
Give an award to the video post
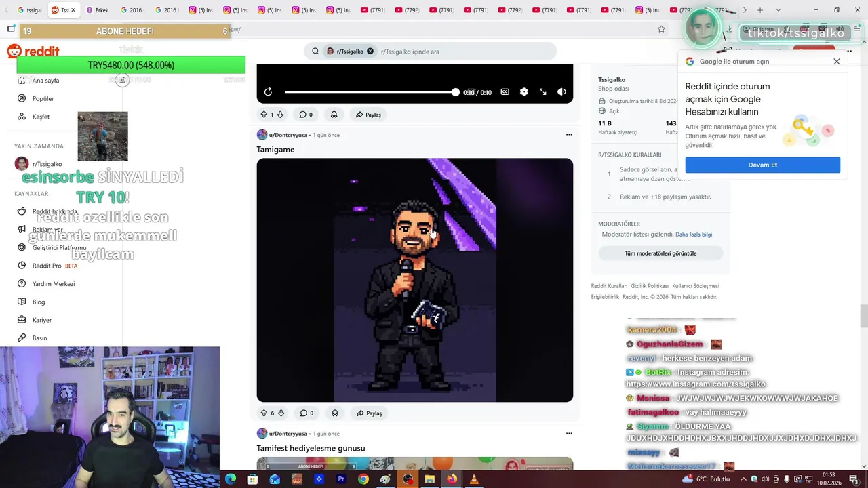334,115
